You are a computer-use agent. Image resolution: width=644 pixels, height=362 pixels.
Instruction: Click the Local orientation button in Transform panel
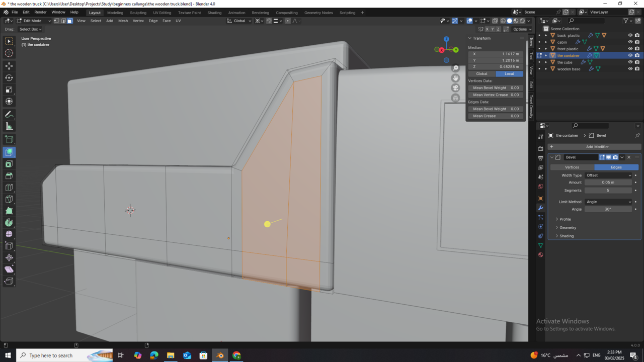point(509,73)
